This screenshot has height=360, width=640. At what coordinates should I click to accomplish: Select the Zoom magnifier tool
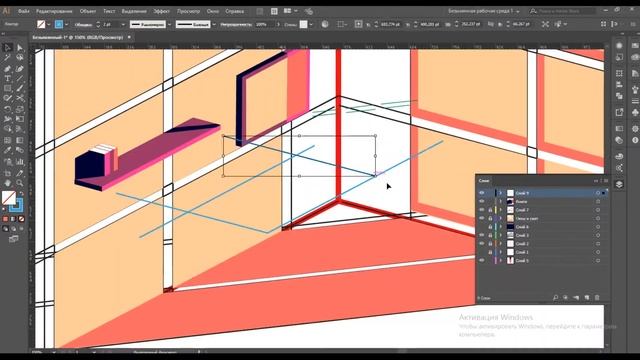20,182
